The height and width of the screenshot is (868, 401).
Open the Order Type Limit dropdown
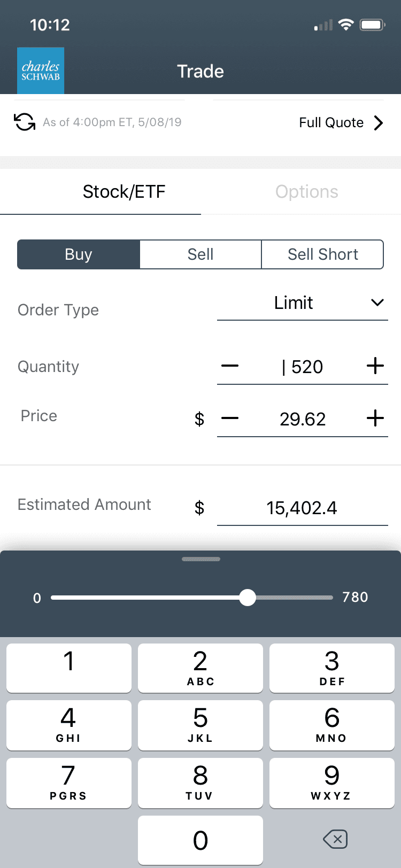[302, 304]
